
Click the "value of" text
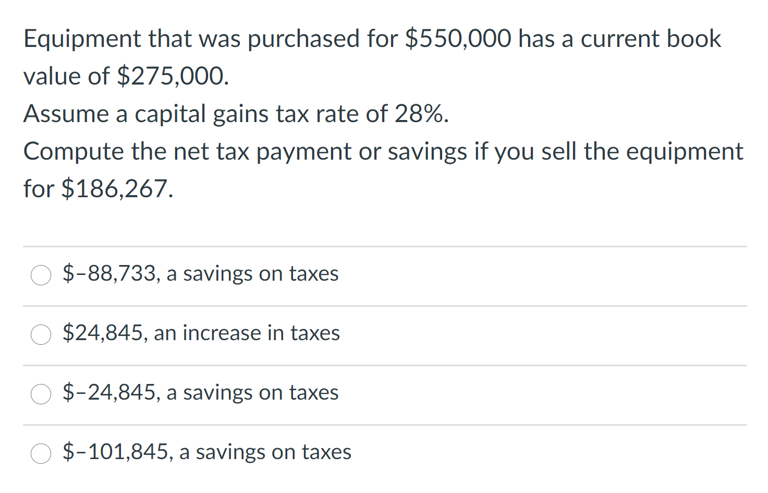[x=67, y=76]
